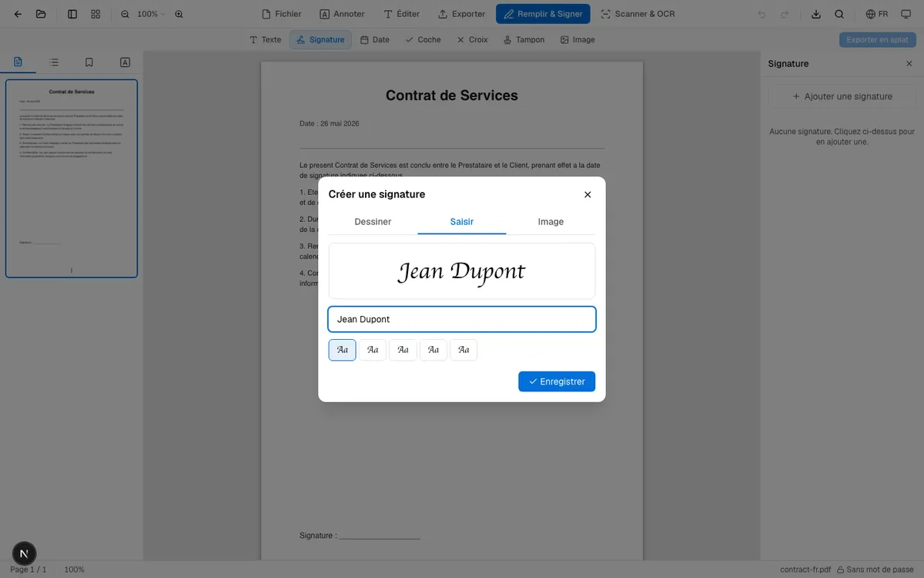Open the Exporter menu
Screen dimensions: 924x578
click(x=461, y=14)
